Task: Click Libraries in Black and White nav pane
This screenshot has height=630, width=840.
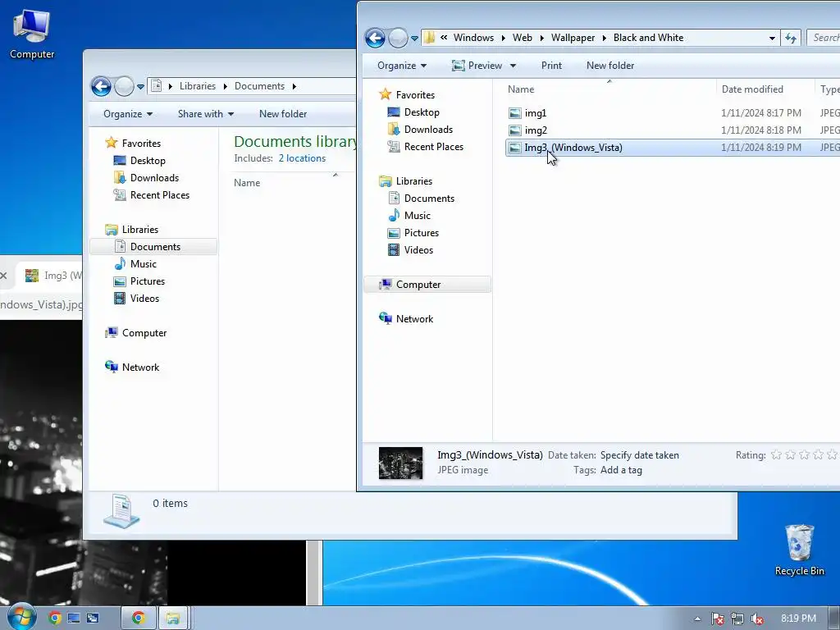Action: (x=414, y=181)
